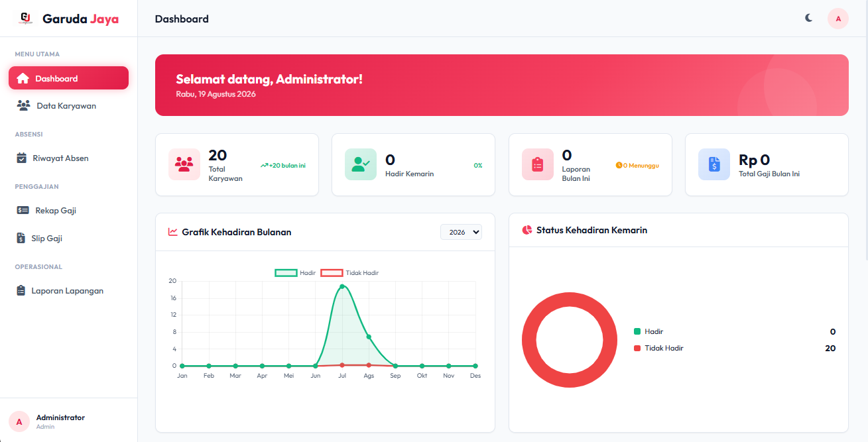The width and height of the screenshot is (868, 442).
Task: Click the clock icon beside 0 Menunggu
Action: tap(619, 165)
